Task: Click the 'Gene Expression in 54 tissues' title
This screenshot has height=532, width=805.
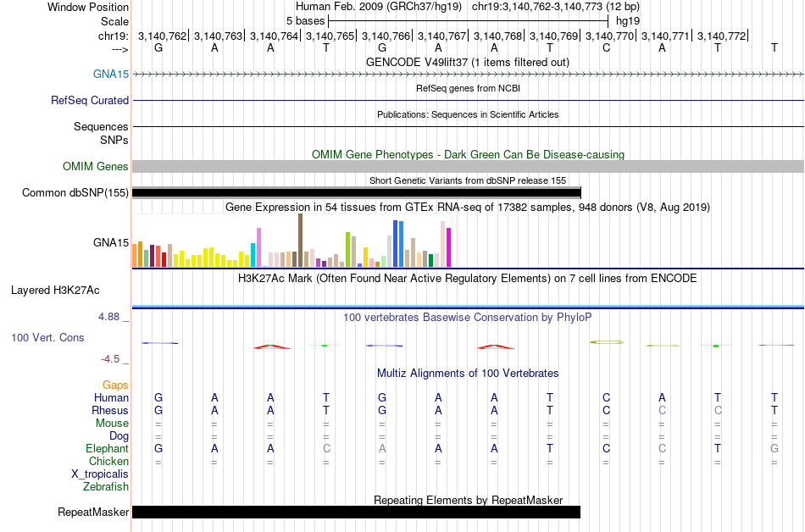Action: (x=468, y=208)
